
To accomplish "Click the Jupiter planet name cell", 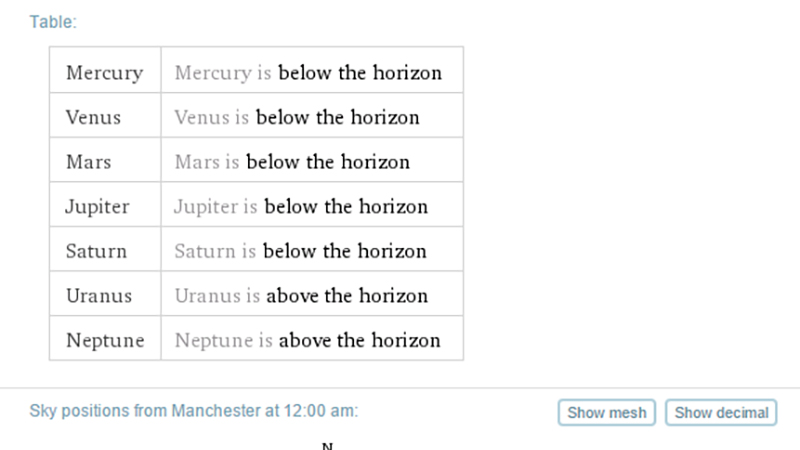I will tap(105, 205).
